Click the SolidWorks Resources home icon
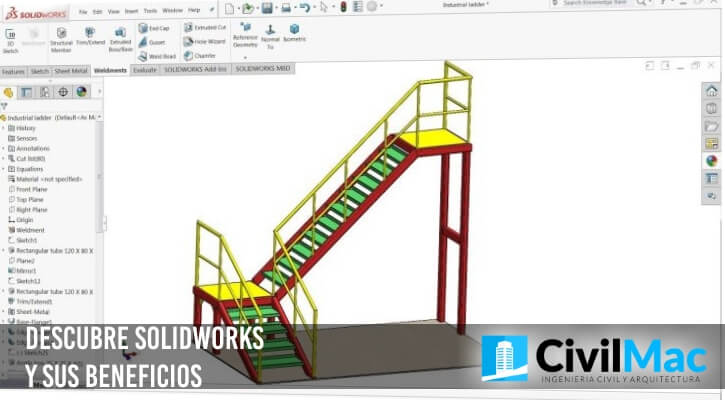Viewport: 725px width, 400px height. 711,91
